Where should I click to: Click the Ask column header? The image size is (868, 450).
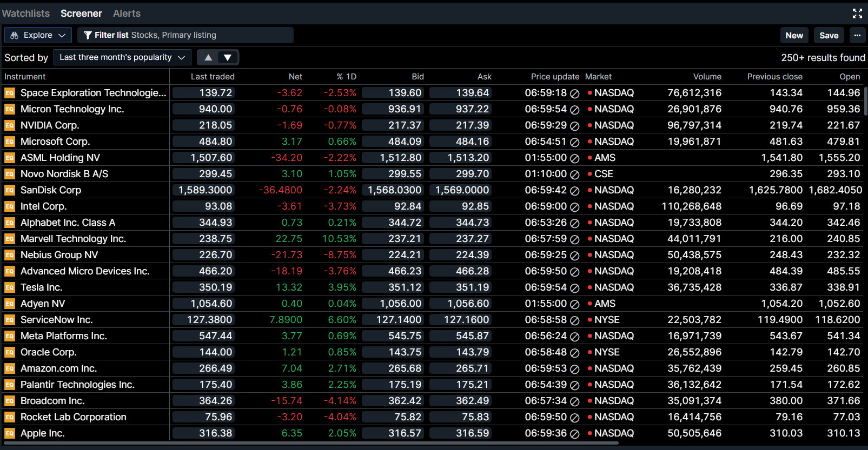coord(485,77)
